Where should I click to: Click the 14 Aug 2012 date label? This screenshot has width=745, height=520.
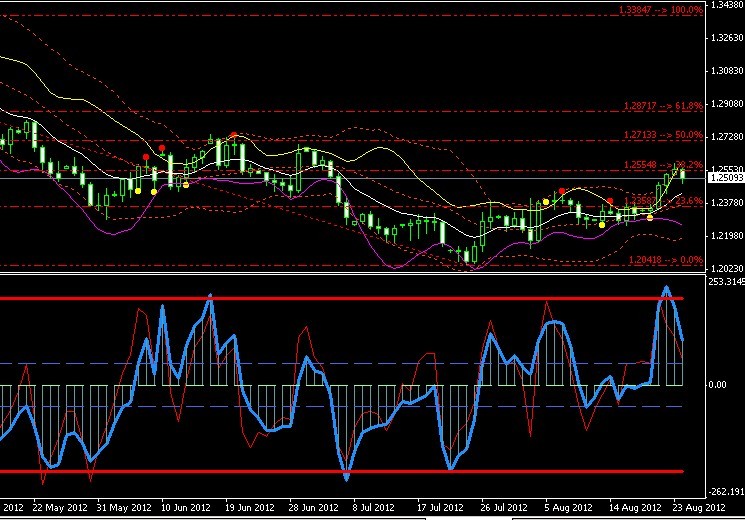coord(635,508)
